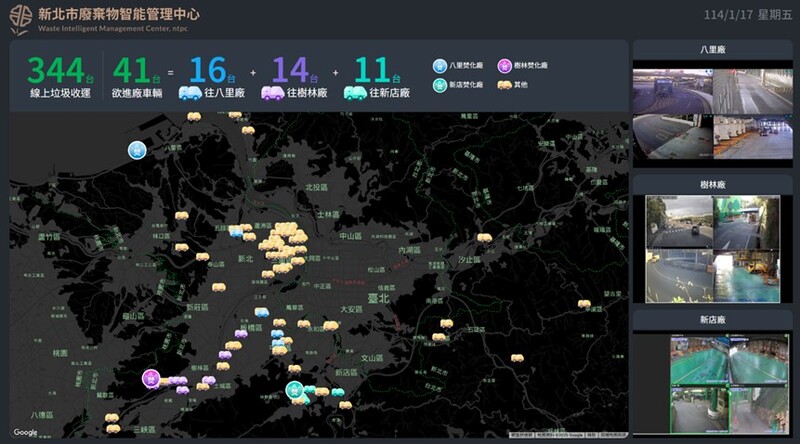Screen dimensions: 800x444
Task: Click the 八里廠 camera panel title
Action: [713, 50]
